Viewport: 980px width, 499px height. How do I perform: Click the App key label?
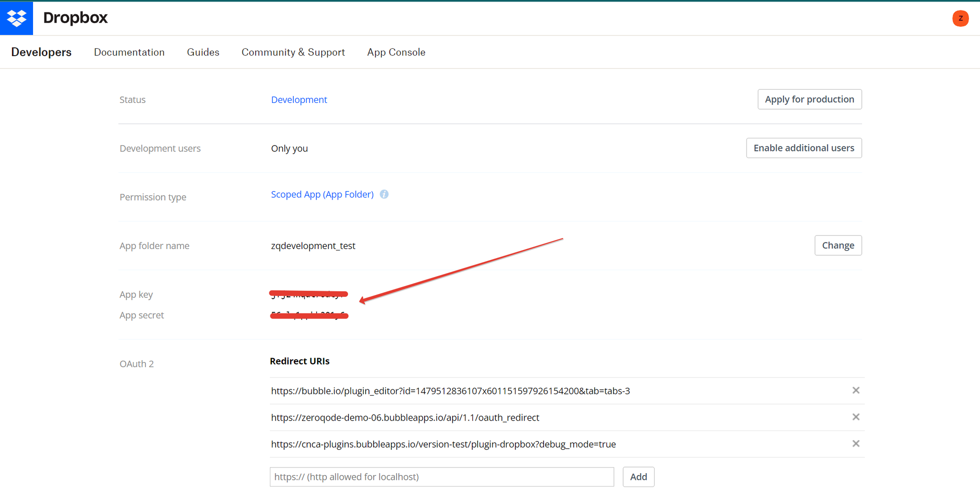point(136,295)
